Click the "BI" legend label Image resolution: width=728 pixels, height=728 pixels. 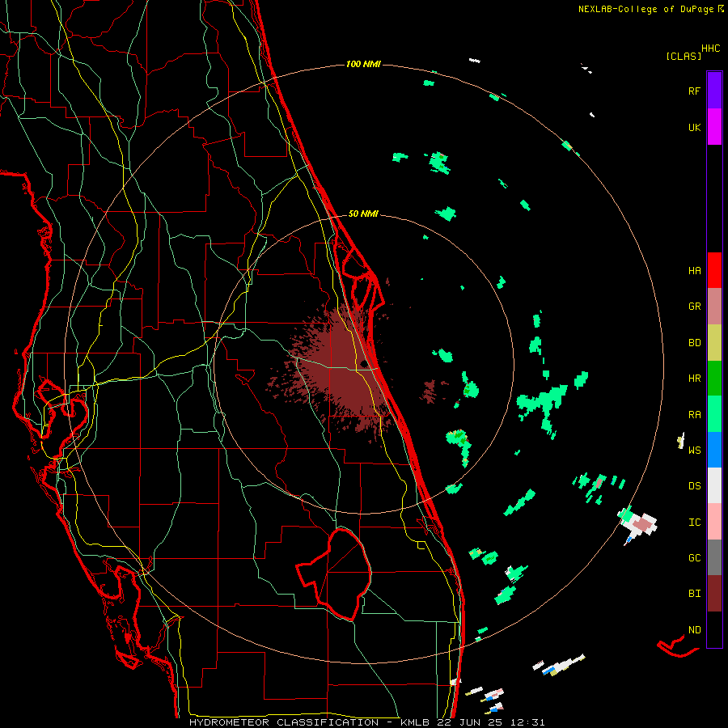pos(694,594)
